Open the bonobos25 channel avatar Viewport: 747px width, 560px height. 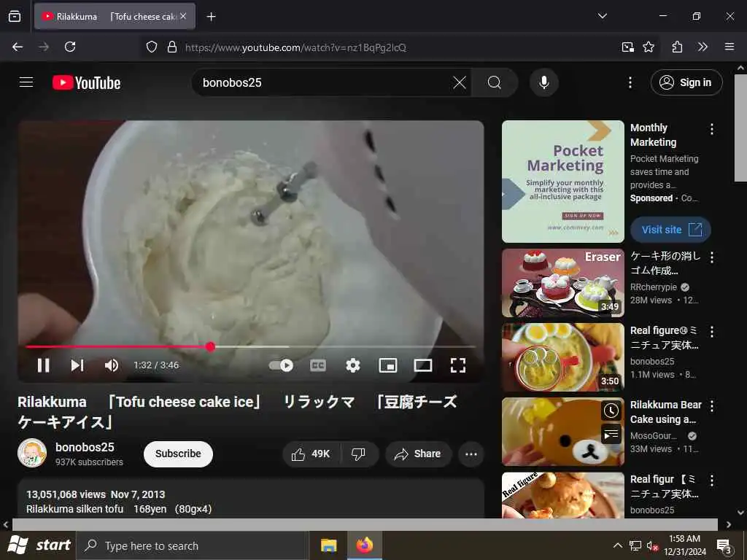pos(32,453)
